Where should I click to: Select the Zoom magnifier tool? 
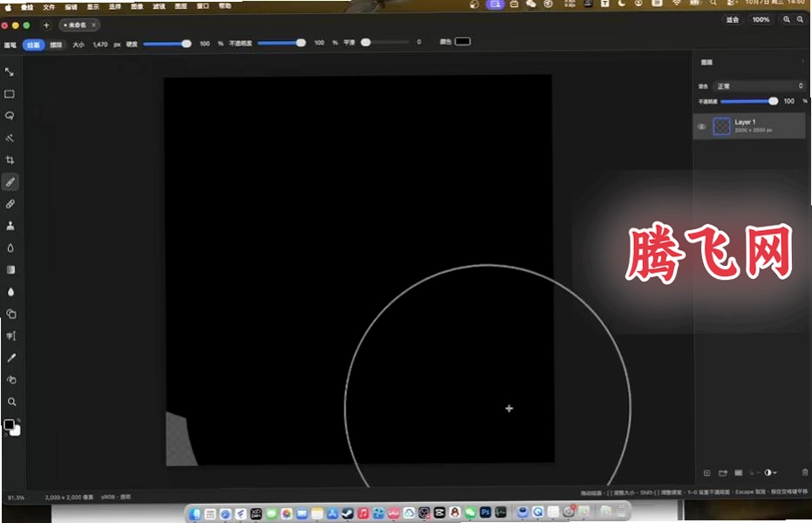coord(11,402)
